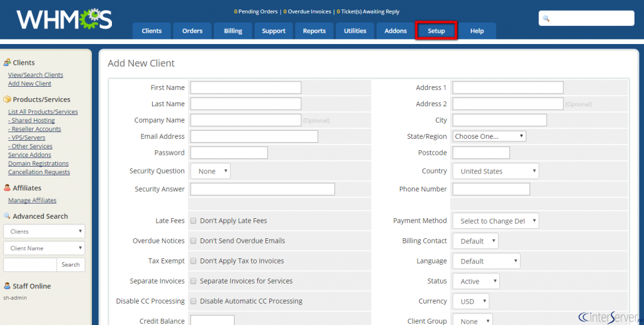Viewport: 644px width, 325px height.
Task: Click the WHMCS logo
Action: pos(64,19)
